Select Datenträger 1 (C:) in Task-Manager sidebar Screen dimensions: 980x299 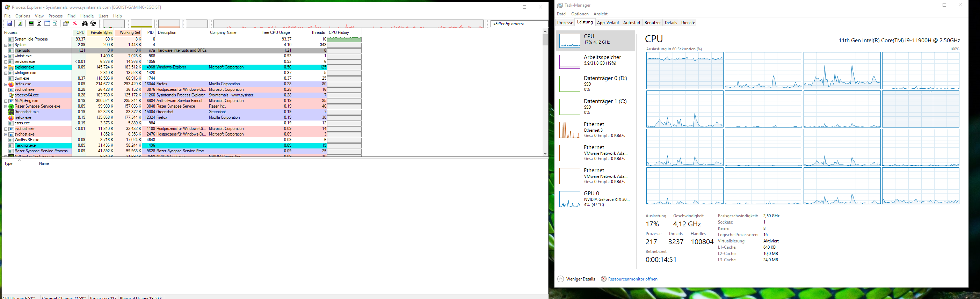(596, 107)
